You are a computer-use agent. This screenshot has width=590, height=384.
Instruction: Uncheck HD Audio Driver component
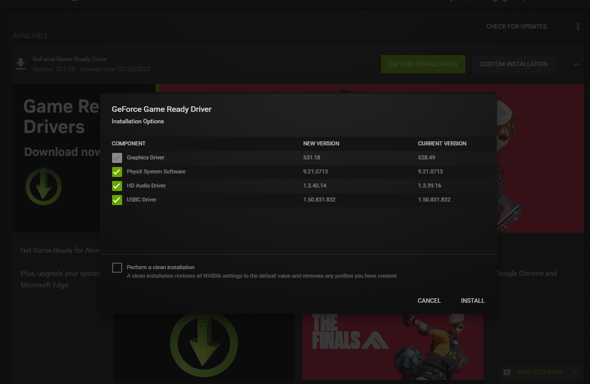pos(117,186)
